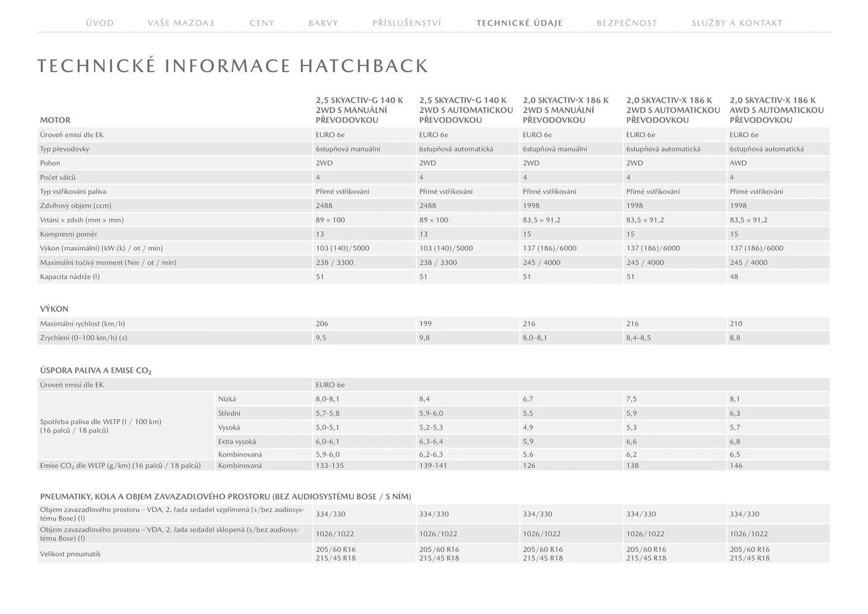The width and height of the screenshot is (868, 614).
Task: Navigate to the BEZPEČNOST tab
Action: click(627, 23)
